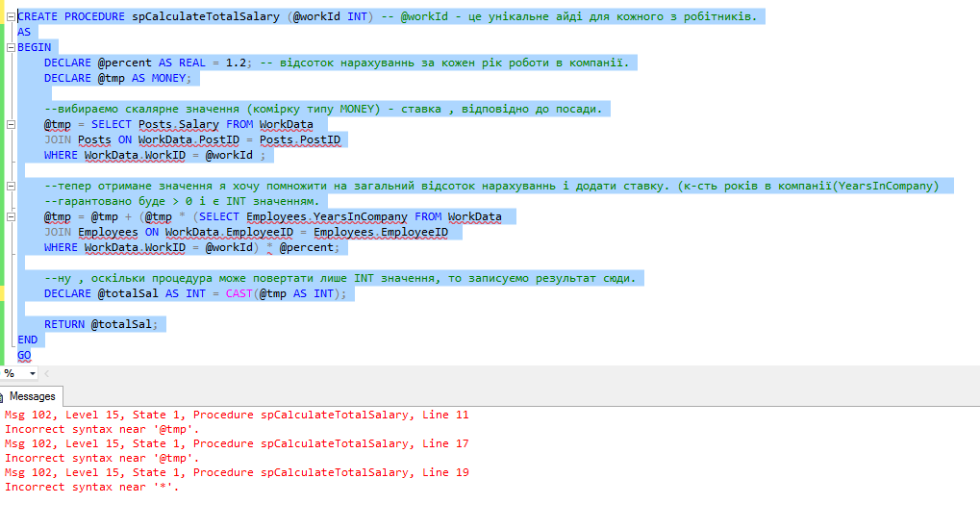The height and width of the screenshot is (529, 980).
Task: Collapse the BEGIN block outline toggle
Action: [x=11, y=47]
